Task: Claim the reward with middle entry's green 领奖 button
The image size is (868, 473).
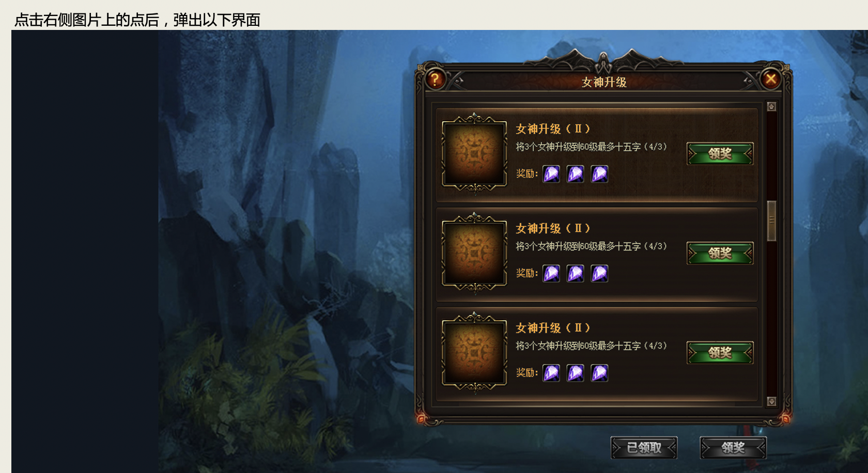Action: pos(720,254)
